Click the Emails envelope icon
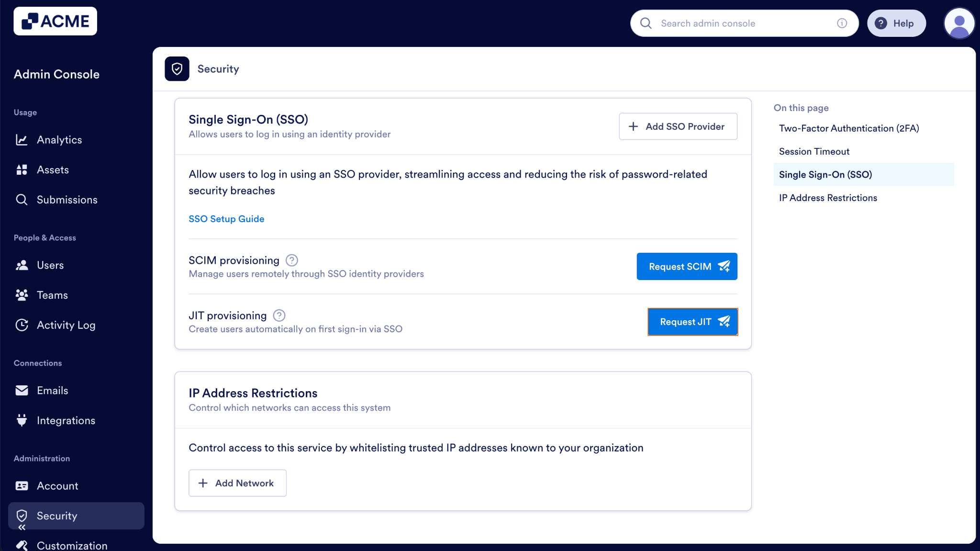 [x=22, y=391]
